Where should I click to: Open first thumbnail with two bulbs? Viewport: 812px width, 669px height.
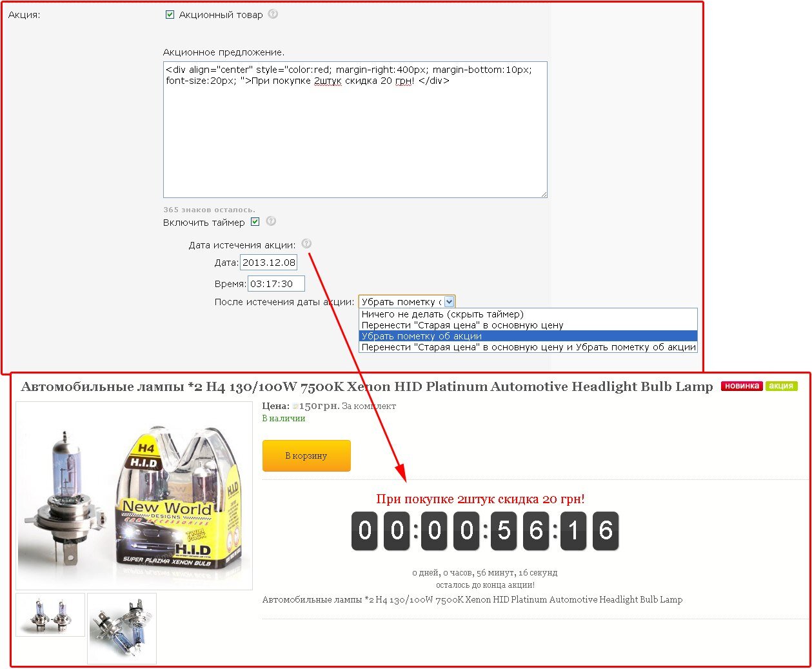point(50,615)
